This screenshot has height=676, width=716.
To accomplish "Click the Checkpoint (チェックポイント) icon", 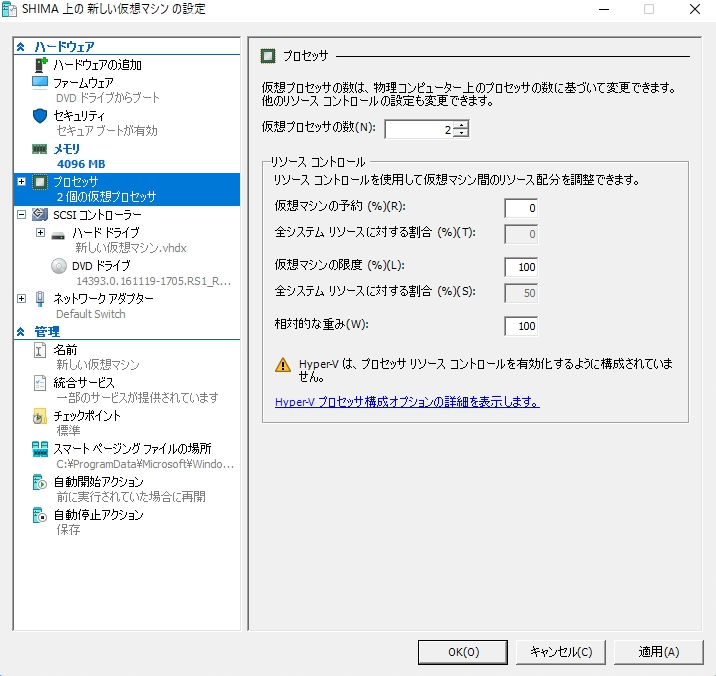I will 40,416.
